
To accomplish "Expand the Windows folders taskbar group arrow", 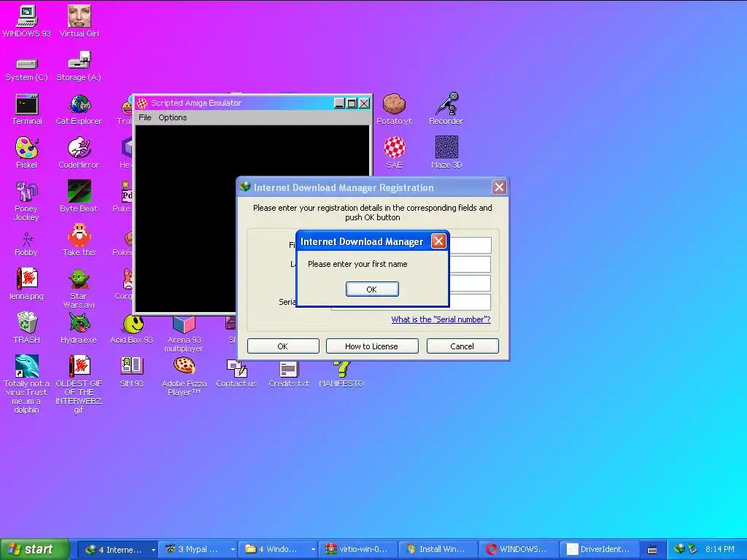I will [312, 550].
